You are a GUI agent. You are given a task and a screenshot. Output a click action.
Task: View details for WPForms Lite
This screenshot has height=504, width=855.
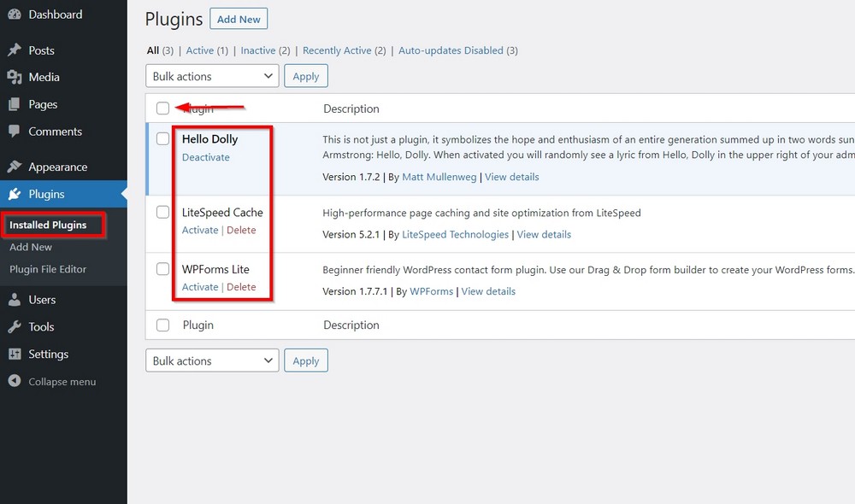pos(488,291)
